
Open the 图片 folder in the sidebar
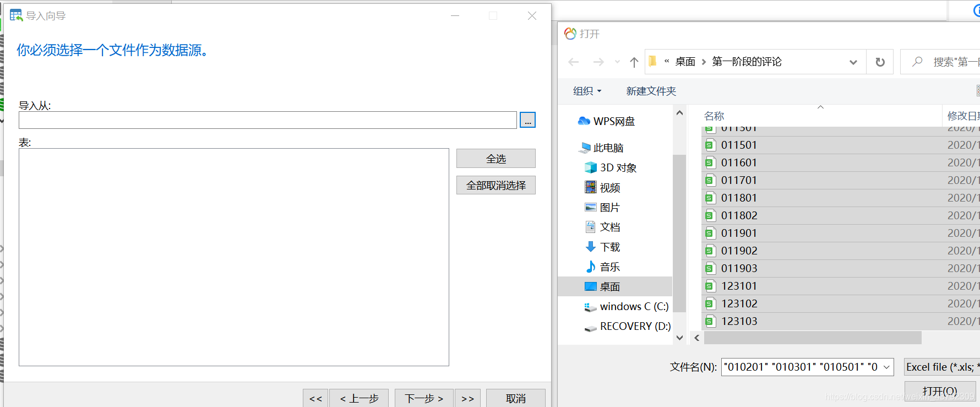point(609,207)
